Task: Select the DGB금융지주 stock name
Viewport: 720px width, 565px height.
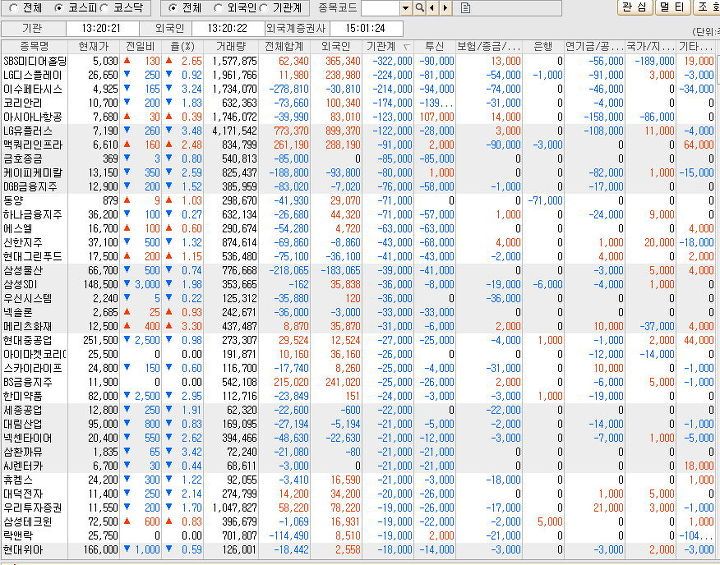Action: click(30, 186)
